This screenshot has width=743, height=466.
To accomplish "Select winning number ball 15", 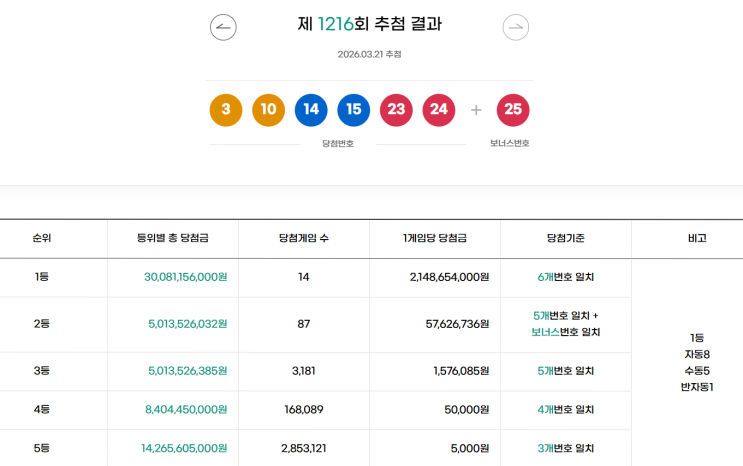I will (x=353, y=110).
